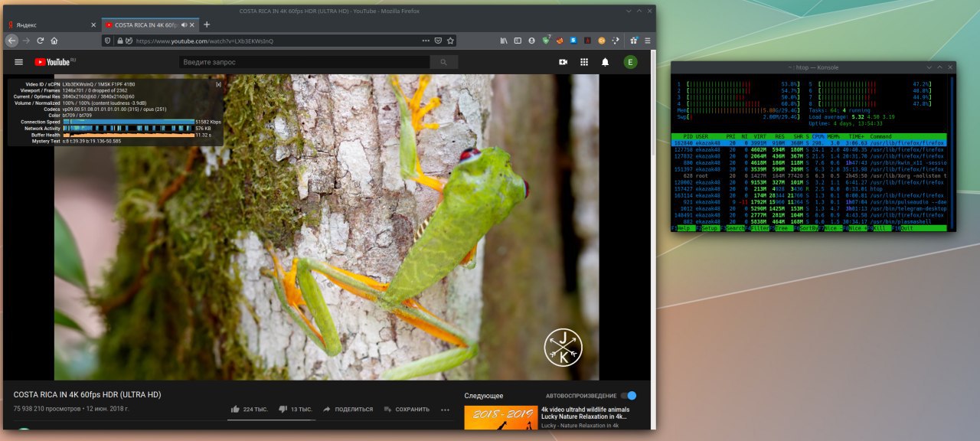Toggle the АВТОВОСПРОИЗВЕДЕНИЕ autoplay switch

(629, 396)
